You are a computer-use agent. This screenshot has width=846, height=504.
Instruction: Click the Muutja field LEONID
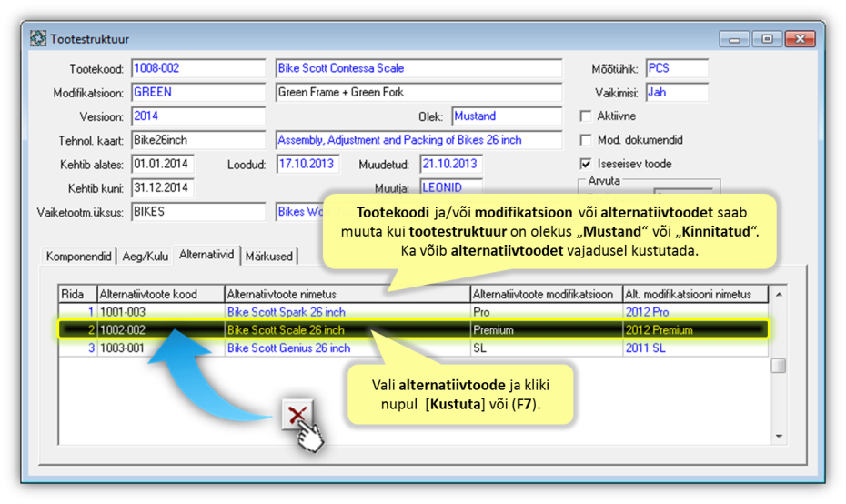pyautogui.click(x=451, y=186)
